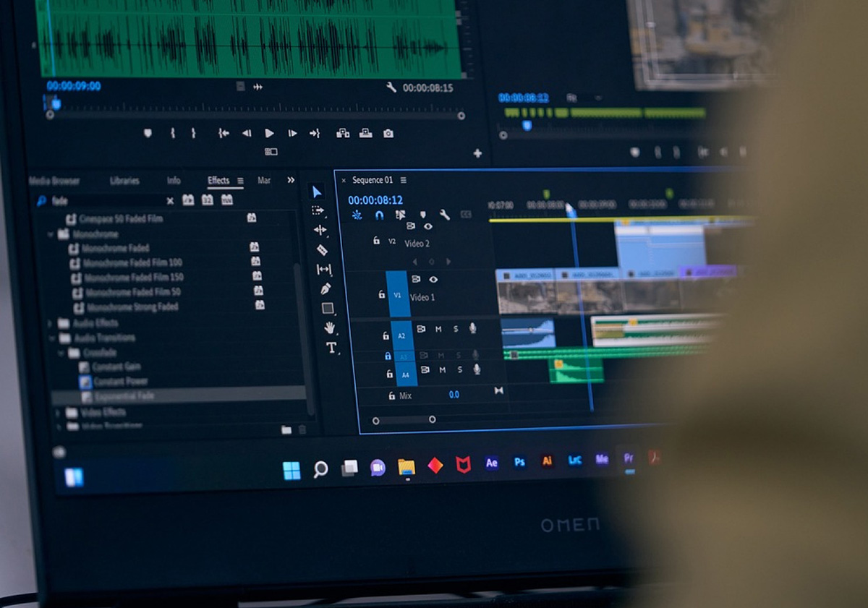Clear the effects search field text
868x608 pixels.
pos(170,201)
